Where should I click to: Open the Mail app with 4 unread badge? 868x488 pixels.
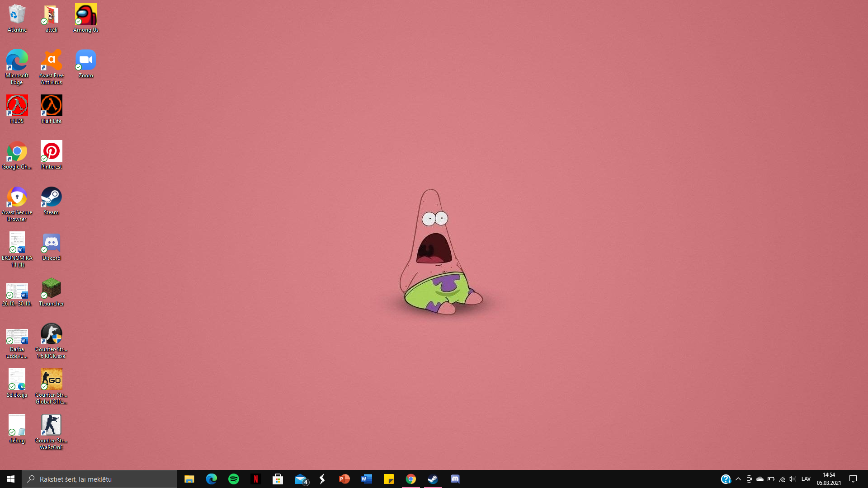point(301,479)
